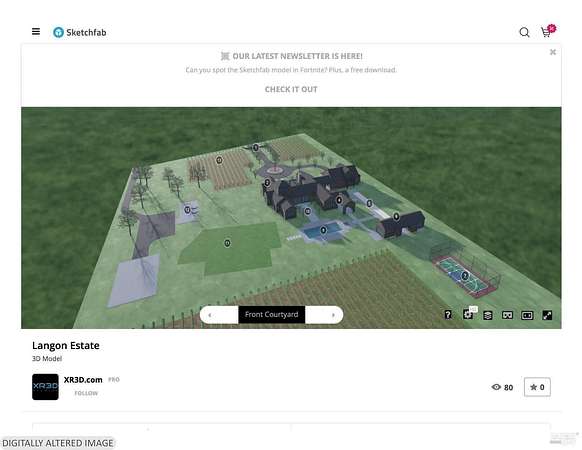
Task: Toggle theater mode icon
Action: tap(527, 315)
